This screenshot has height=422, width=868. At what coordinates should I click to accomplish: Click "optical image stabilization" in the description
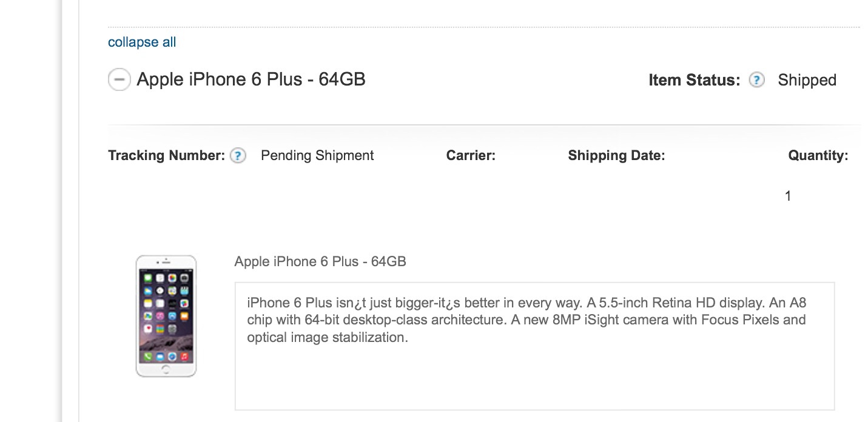click(328, 337)
